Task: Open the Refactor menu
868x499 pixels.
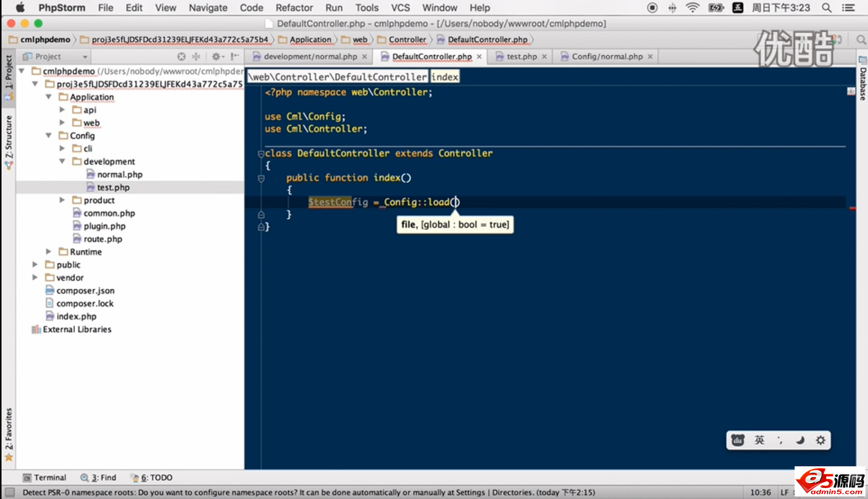Action: pyautogui.click(x=294, y=8)
